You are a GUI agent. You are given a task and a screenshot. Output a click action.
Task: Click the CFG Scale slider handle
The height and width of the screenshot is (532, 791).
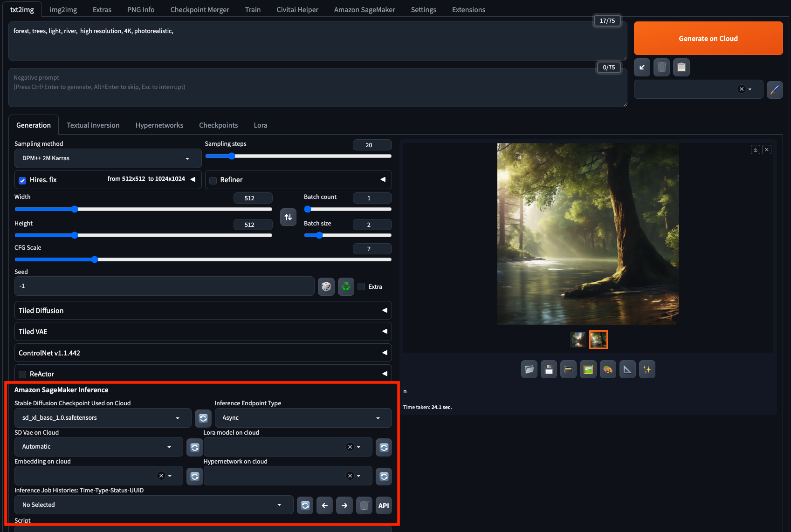point(95,259)
